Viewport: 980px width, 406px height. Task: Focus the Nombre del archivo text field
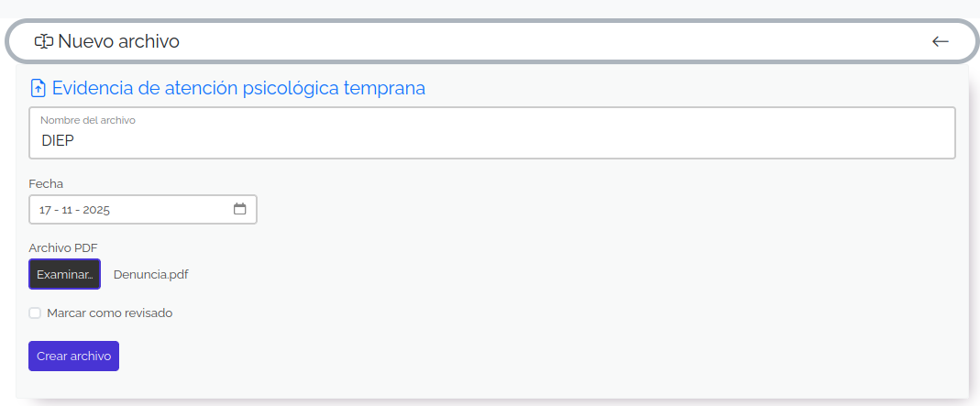point(495,142)
